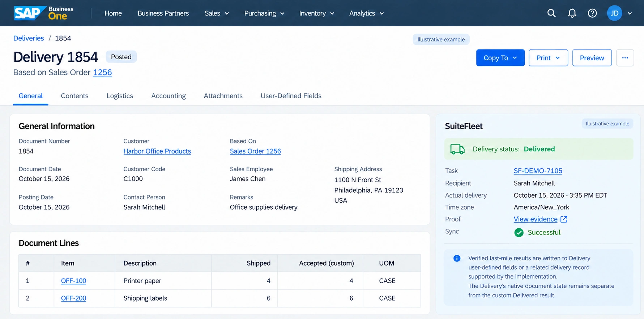This screenshot has height=319, width=644.
Task: Open Business Partners in the navigation
Action: point(163,13)
